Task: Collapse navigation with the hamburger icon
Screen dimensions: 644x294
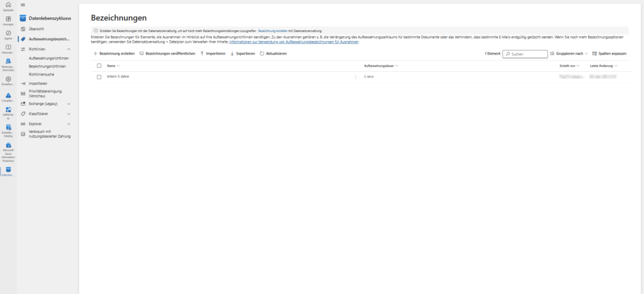Action: tap(23, 4)
